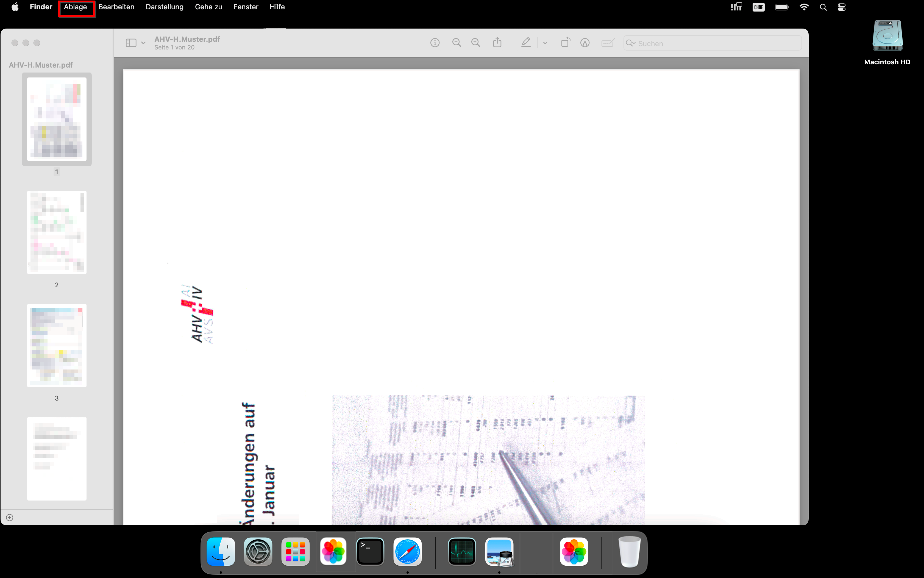Expand search options magnifier dropdown
This screenshot has width=924, height=578.
631,43
